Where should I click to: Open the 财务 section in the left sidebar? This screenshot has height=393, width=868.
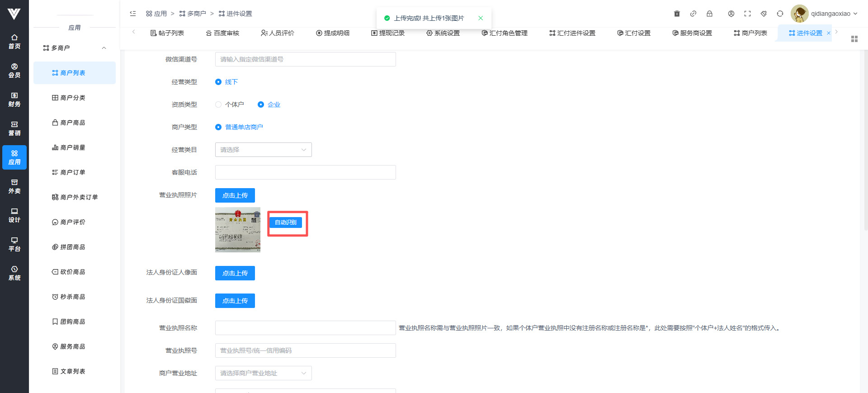(x=14, y=99)
